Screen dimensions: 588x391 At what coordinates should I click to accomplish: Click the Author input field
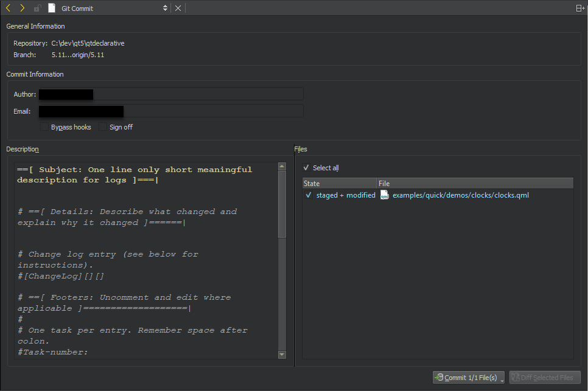click(170, 94)
